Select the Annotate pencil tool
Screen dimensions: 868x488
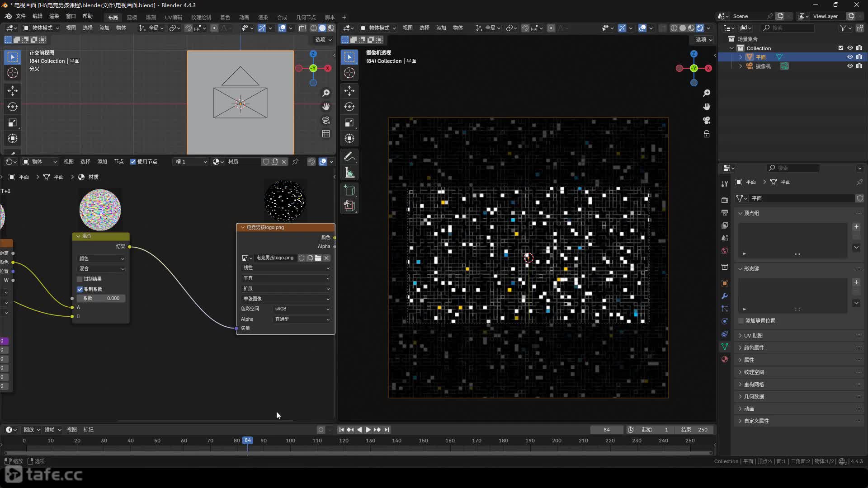coord(349,157)
